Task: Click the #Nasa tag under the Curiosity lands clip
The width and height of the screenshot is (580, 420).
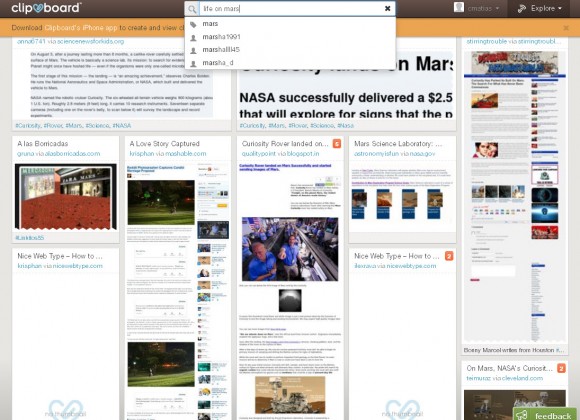Action: pos(345,126)
